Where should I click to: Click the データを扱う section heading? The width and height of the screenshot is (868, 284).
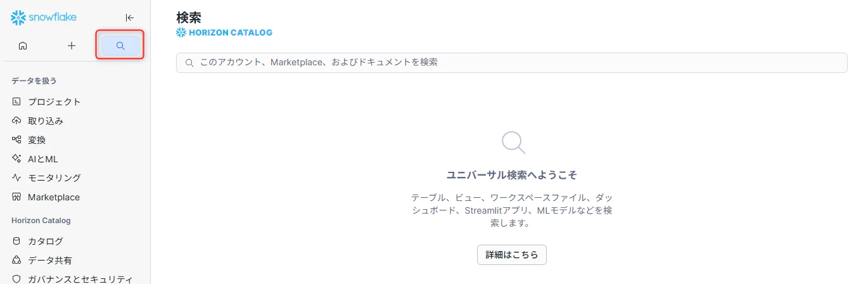tap(34, 81)
